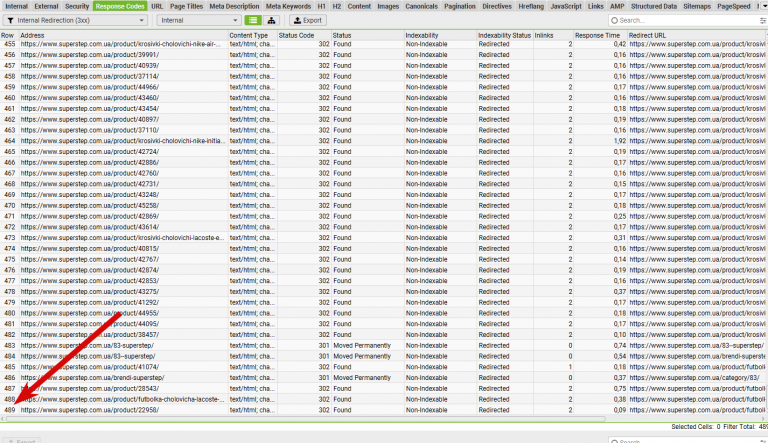Select address /product/22958/ in row 489
768x443 pixels.
coord(90,410)
